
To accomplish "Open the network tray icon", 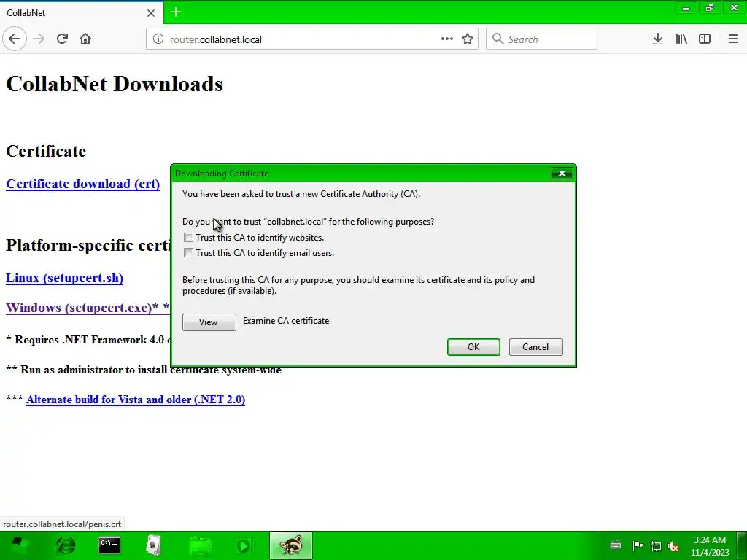I will 656,546.
